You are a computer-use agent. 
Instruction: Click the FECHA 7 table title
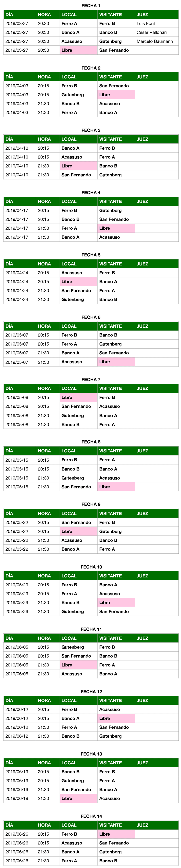coord(91,379)
